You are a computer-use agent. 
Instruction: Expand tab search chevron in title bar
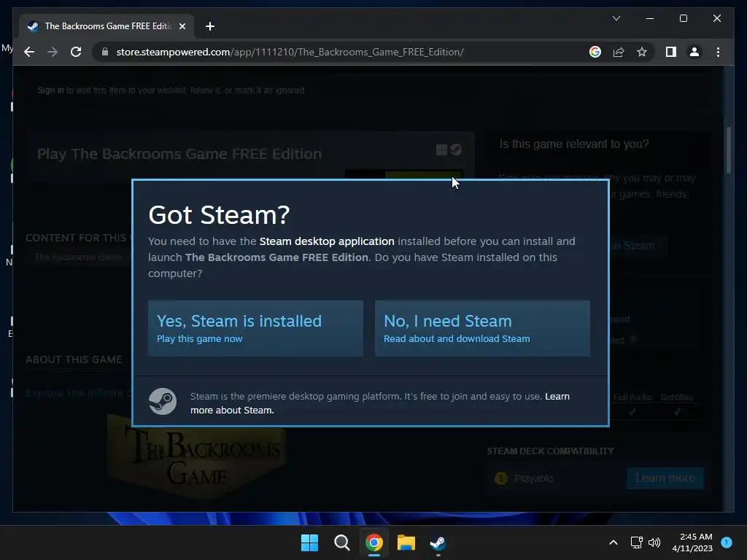coord(616,18)
